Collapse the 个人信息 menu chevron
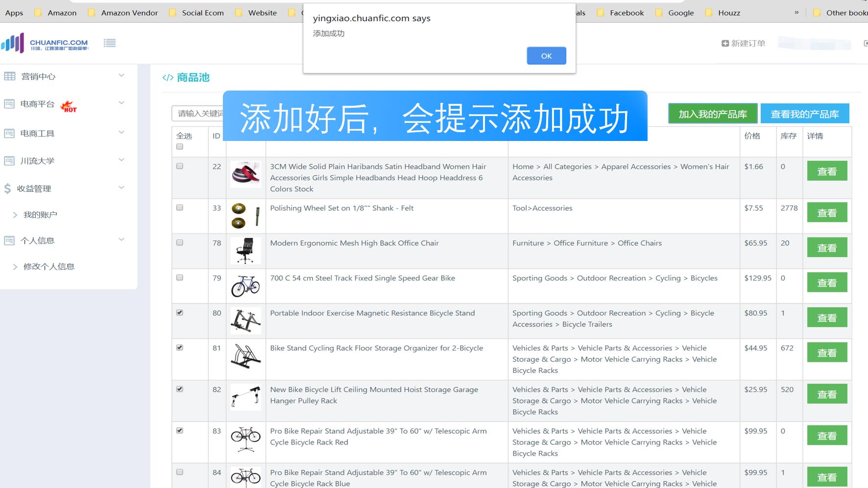The image size is (868, 488). tap(121, 239)
